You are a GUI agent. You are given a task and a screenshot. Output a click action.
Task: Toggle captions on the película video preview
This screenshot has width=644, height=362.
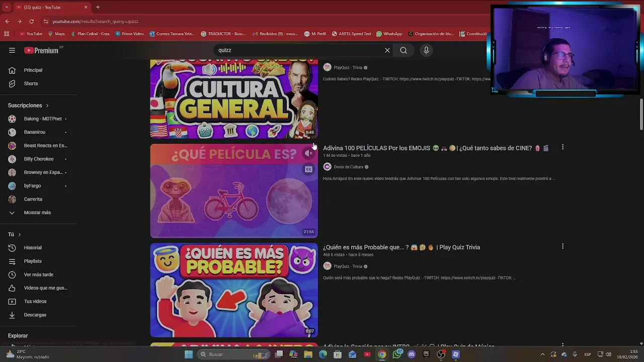click(x=308, y=169)
